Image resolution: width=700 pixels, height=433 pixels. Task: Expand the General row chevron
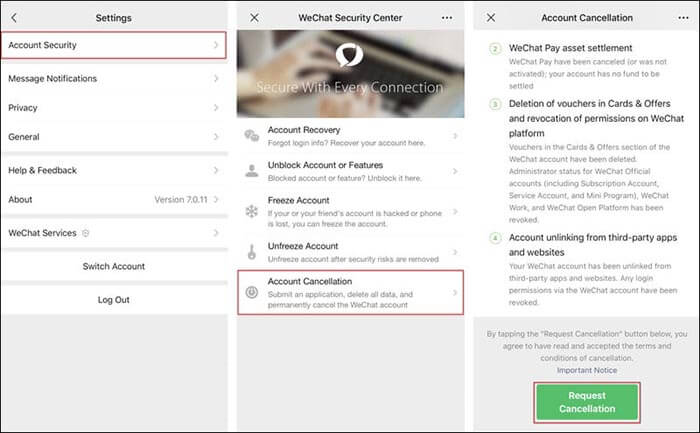tap(215, 136)
